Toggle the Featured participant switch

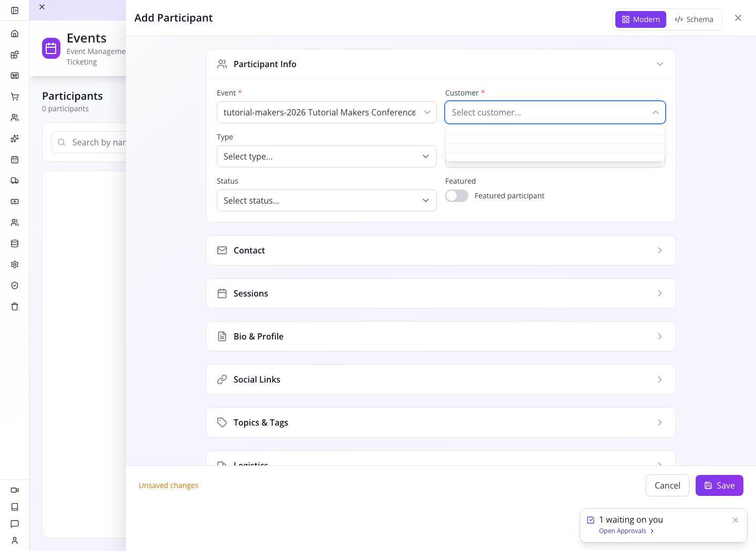click(457, 196)
